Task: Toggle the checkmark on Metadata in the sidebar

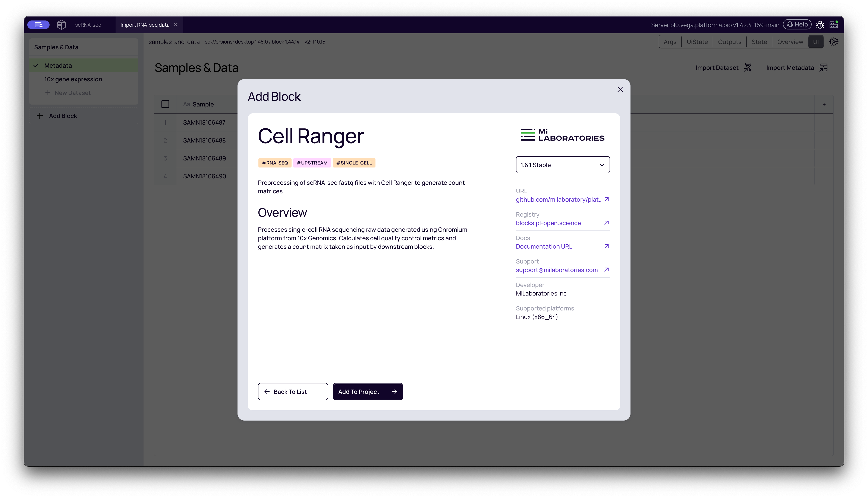Action: pos(36,65)
